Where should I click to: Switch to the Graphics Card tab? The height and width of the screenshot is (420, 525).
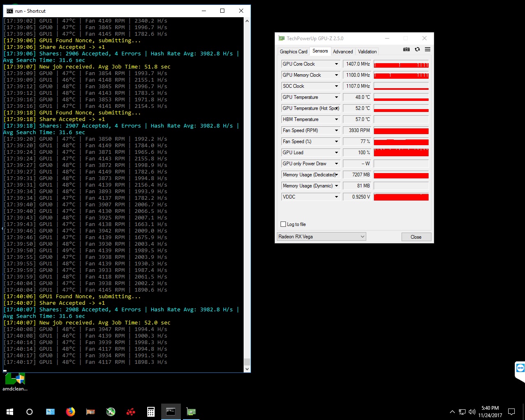click(x=293, y=52)
